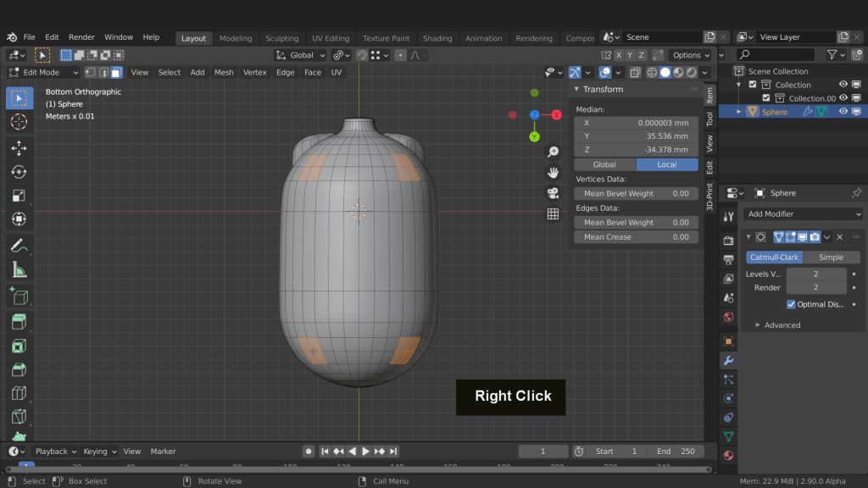This screenshot has height=488, width=868.
Task: Click the End frame field
Action: point(676,452)
